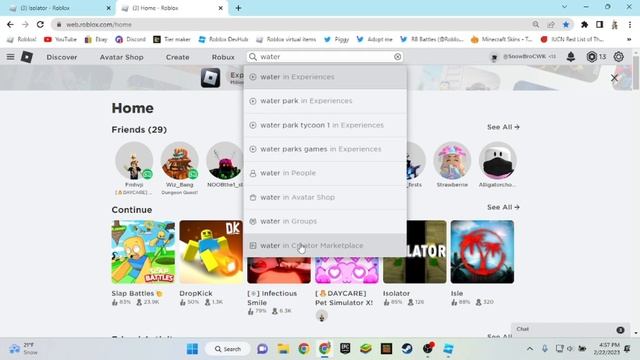Click the browser forward arrow
The height and width of the screenshot is (360, 640).
[25, 24]
